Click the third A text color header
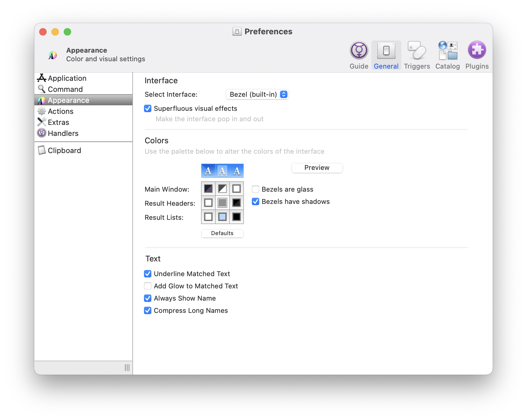The width and height of the screenshot is (527, 420). [x=237, y=171]
